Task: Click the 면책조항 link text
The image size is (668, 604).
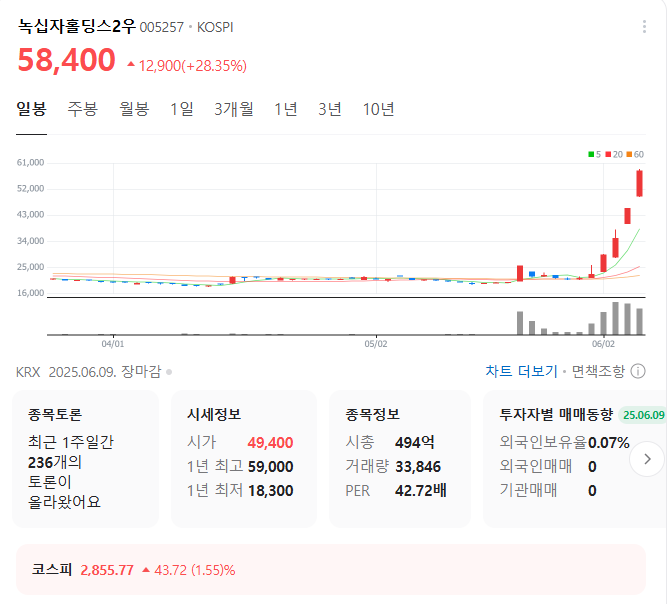Action: pyautogui.click(x=598, y=371)
